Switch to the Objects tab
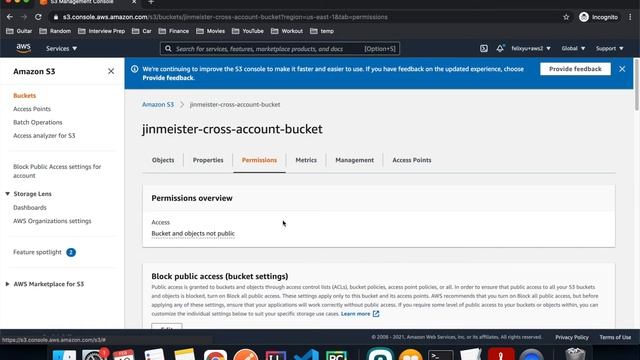The width and height of the screenshot is (640, 360). [163, 160]
